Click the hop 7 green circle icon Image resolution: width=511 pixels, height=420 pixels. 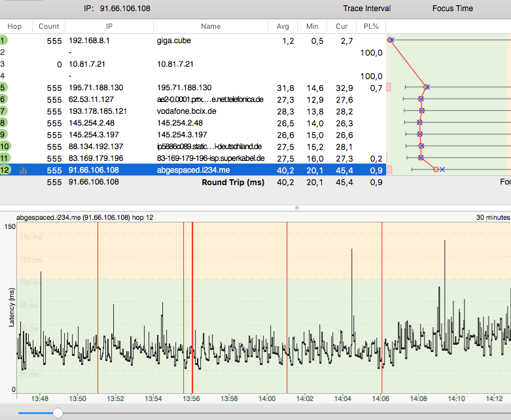(x=3, y=111)
